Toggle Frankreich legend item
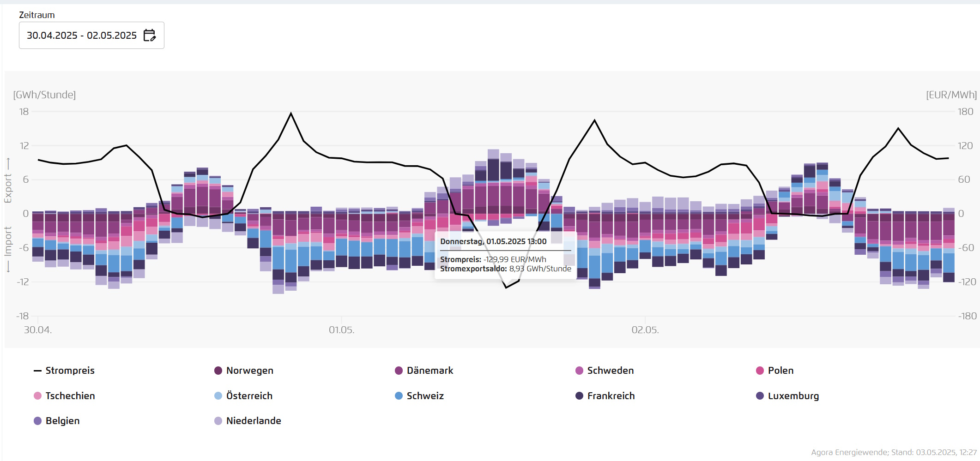Image resolution: width=980 pixels, height=461 pixels. click(611, 396)
